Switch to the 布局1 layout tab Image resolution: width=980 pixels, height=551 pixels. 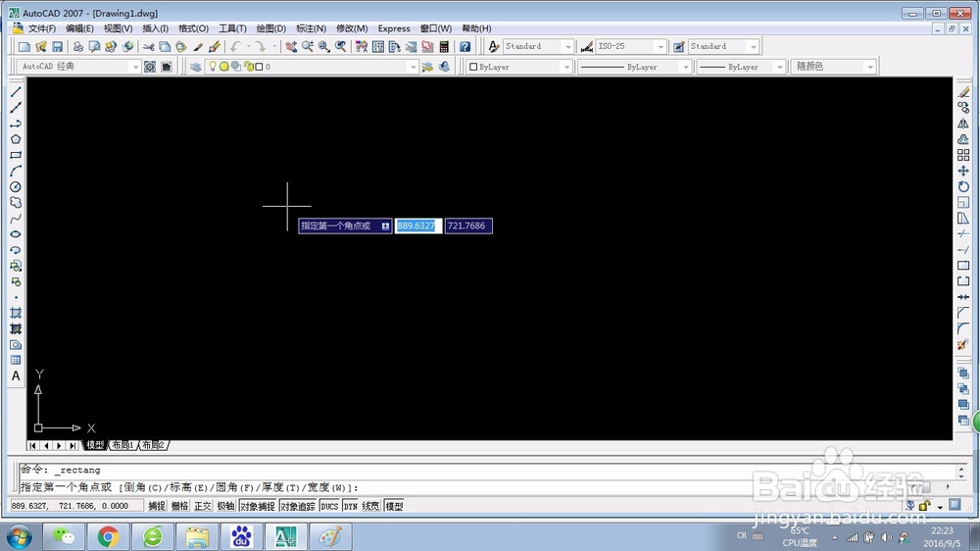click(122, 445)
